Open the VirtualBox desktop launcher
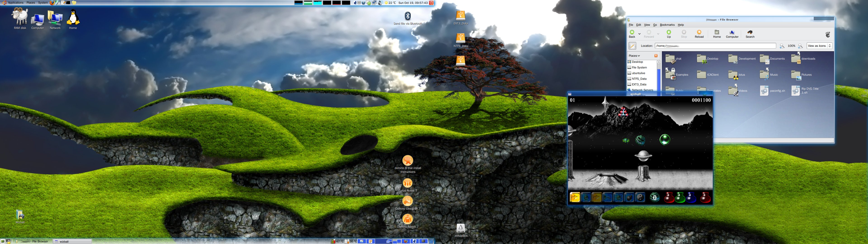Viewport: 868px width, 244px height. point(461,230)
